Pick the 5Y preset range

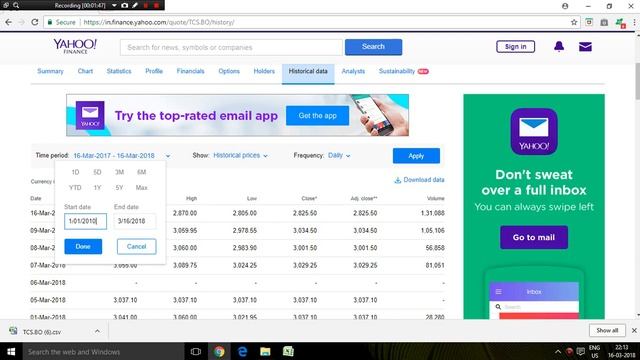tap(119, 188)
